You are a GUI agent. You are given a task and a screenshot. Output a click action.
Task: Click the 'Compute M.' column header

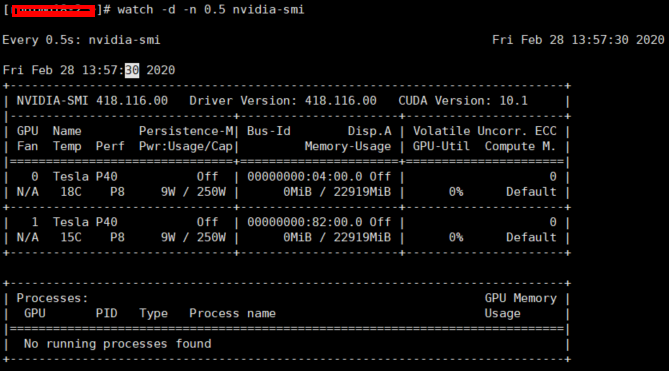pyautogui.click(x=521, y=147)
